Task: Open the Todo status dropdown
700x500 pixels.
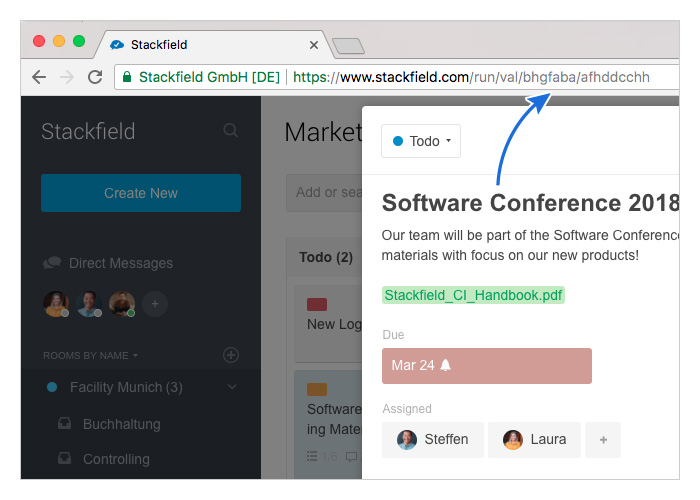Action: pos(421,141)
